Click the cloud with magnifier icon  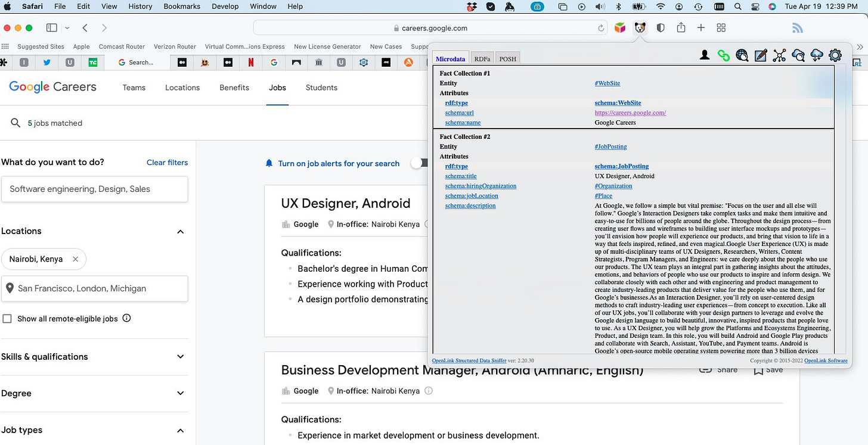click(798, 55)
